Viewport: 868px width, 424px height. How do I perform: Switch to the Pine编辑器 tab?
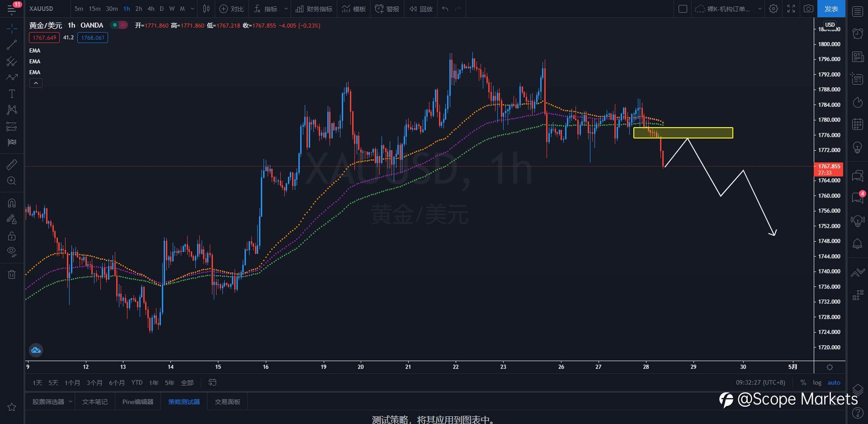[x=138, y=402]
